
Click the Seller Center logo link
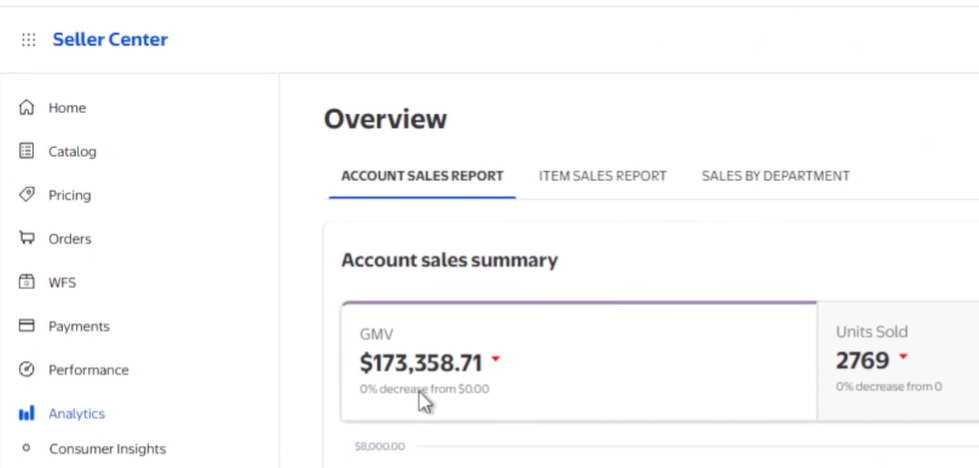pyautogui.click(x=110, y=40)
